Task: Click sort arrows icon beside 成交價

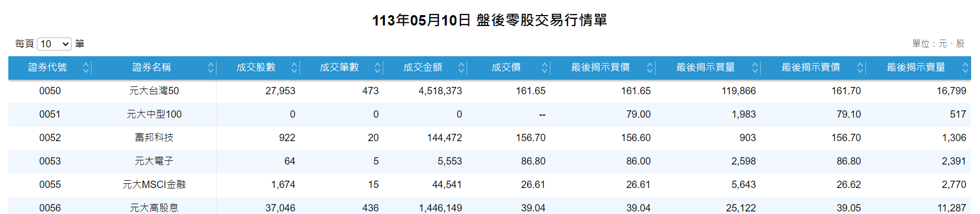Action: pos(545,68)
